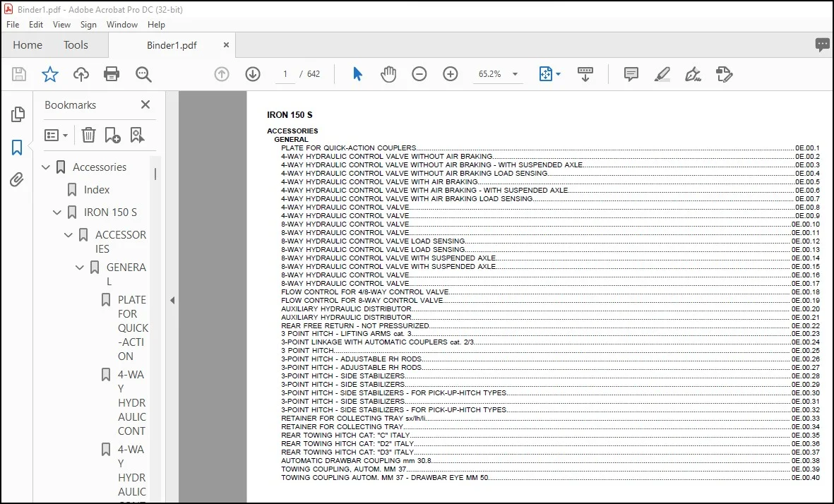This screenshot has width=834, height=504.
Task: Collapse the ACCESSORIES sub-bookmark
Action: [68, 234]
